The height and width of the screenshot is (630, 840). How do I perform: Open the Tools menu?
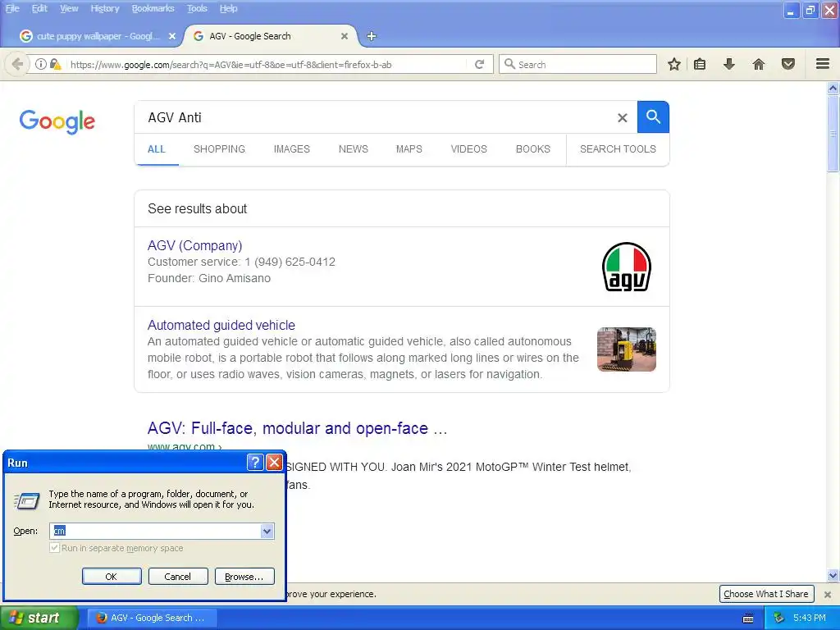click(x=197, y=8)
